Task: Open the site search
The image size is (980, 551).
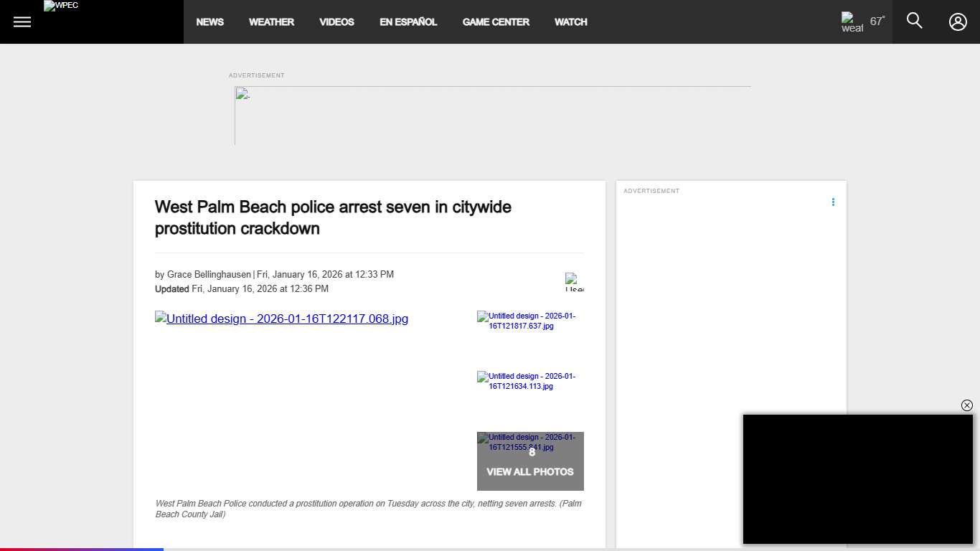Action: [x=914, y=21]
